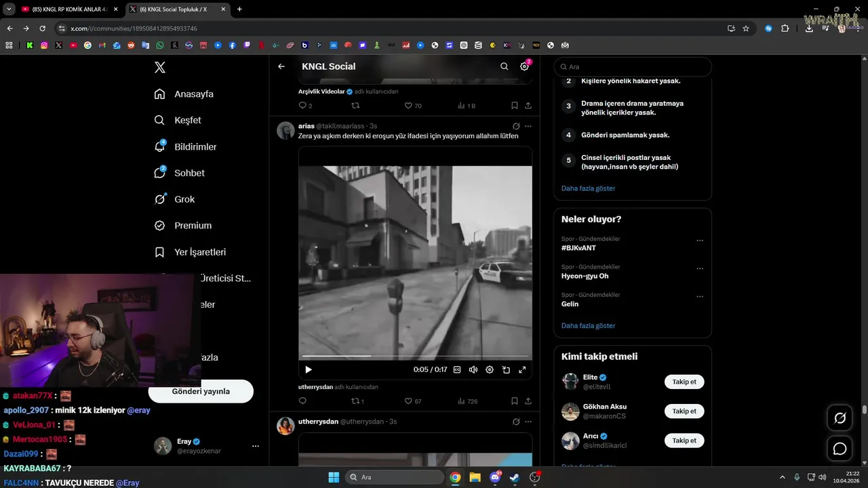Open options for #BJKvANT trend
This screenshot has height=488, width=868.
tap(700, 241)
